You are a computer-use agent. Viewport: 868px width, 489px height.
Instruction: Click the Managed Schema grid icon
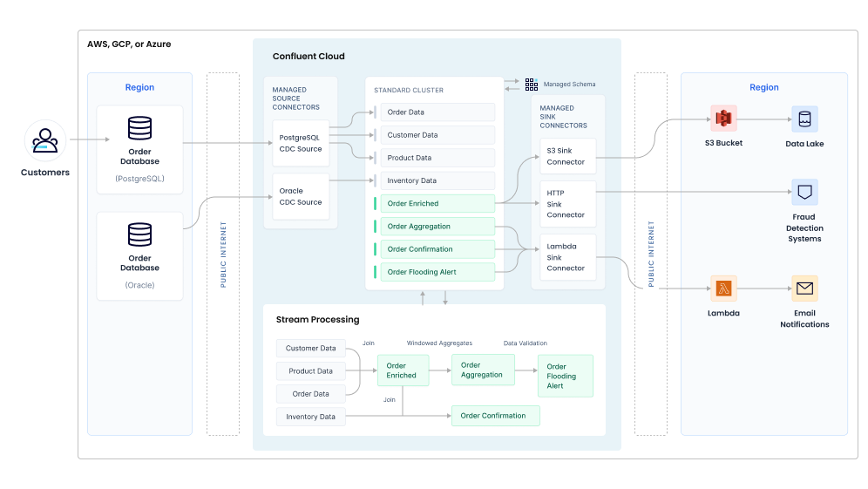pyautogui.click(x=532, y=85)
